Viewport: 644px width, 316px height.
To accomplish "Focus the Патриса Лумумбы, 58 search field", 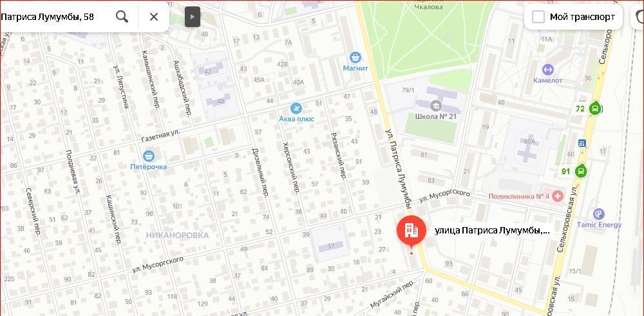I will pos(53,17).
